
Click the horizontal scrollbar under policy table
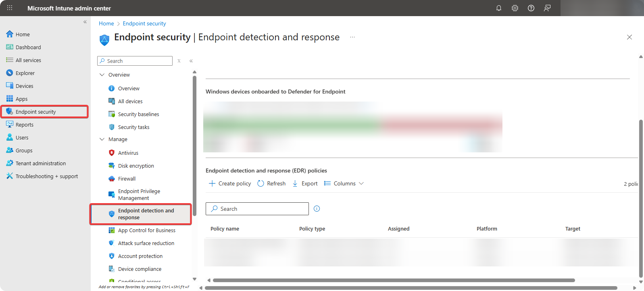pos(393,280)
